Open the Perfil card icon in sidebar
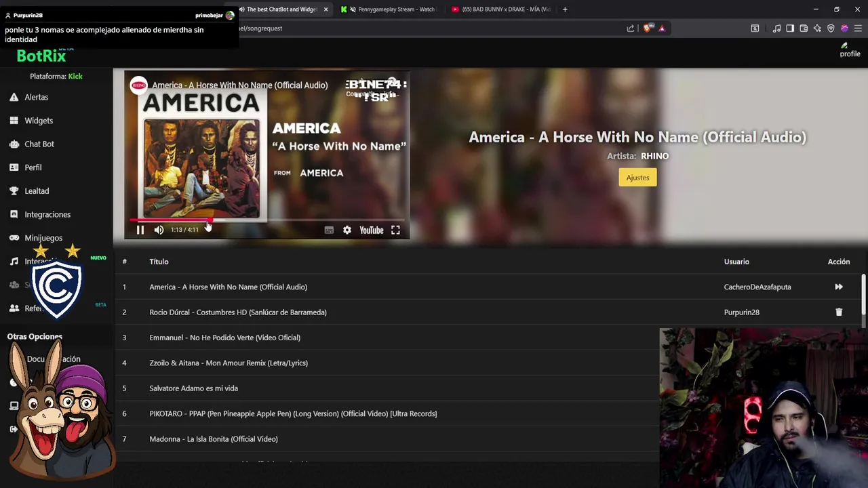Screen dimensions: 868x488 [x=14, y=167]
